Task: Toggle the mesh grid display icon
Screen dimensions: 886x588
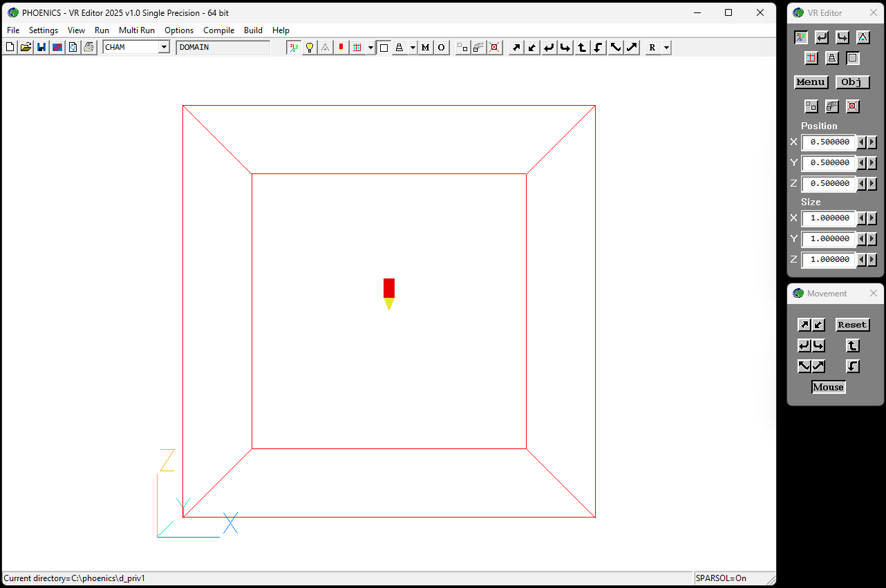Action: [x=359, y=47]
